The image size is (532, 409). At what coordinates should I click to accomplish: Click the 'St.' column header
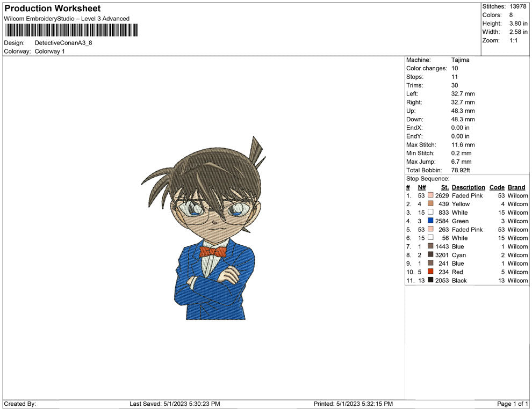(x=445, y=187)
